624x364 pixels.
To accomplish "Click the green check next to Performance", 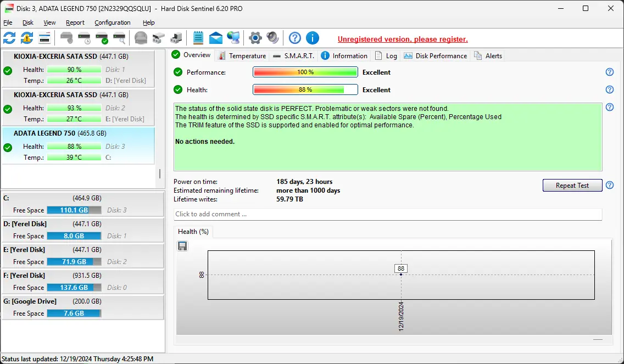I will coord(178,72).
